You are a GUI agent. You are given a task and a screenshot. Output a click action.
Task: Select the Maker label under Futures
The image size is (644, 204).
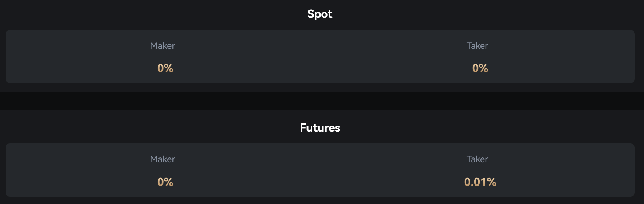coord(162,159)
